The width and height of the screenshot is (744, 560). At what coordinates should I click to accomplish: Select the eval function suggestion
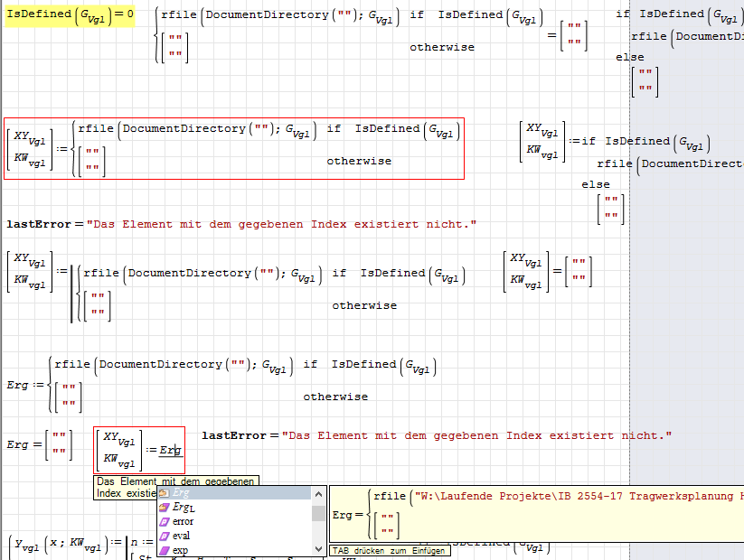click(181, 536)
